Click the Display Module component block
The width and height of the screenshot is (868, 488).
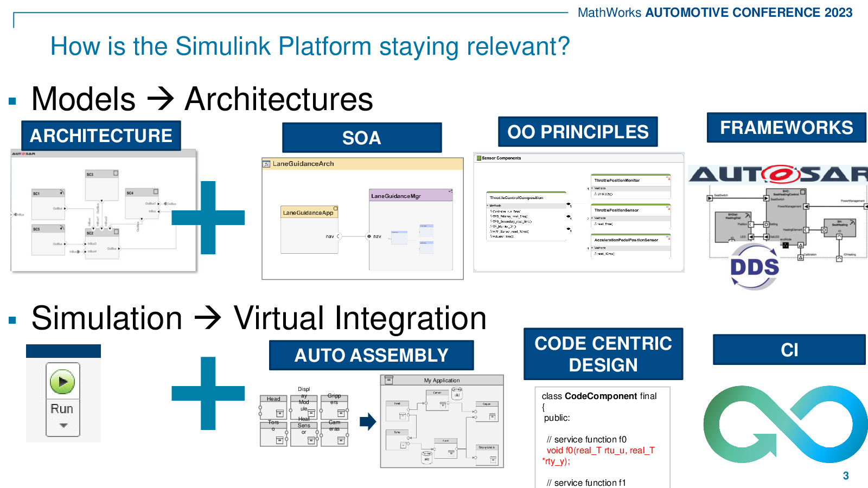pyautogui.click(x=304, y=406)
